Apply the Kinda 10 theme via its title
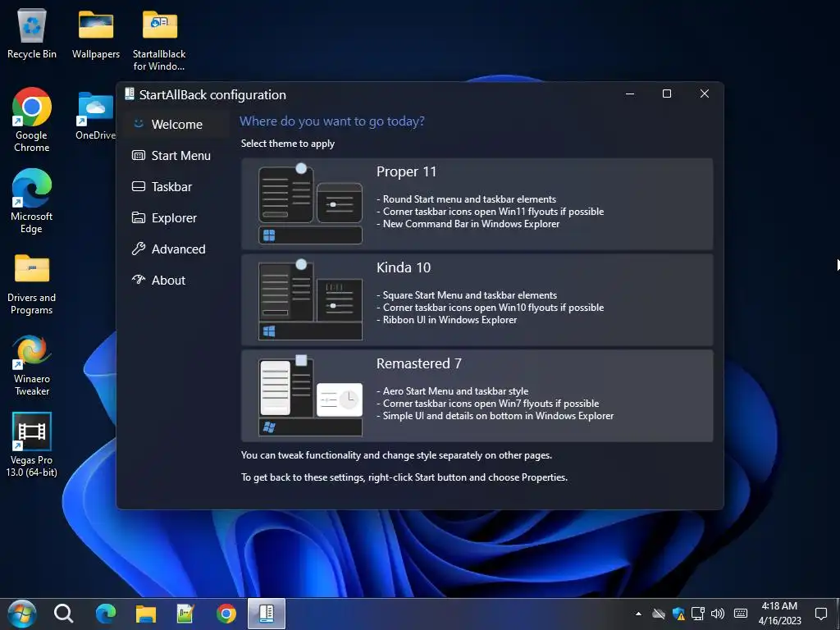The height and width of the screenshot is (630, 840). (404, 267)
